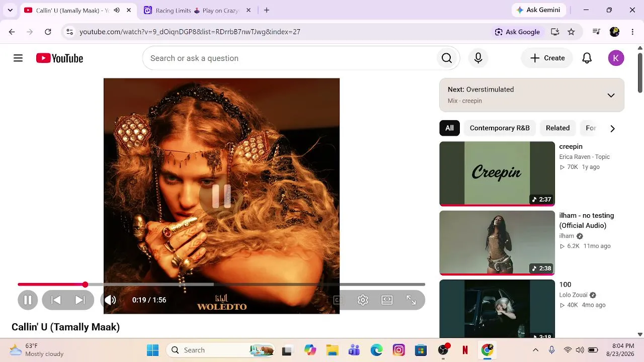Go to the YouTube home logo
The height and width of the screenshot is (362, 644).
pos(59,58)
